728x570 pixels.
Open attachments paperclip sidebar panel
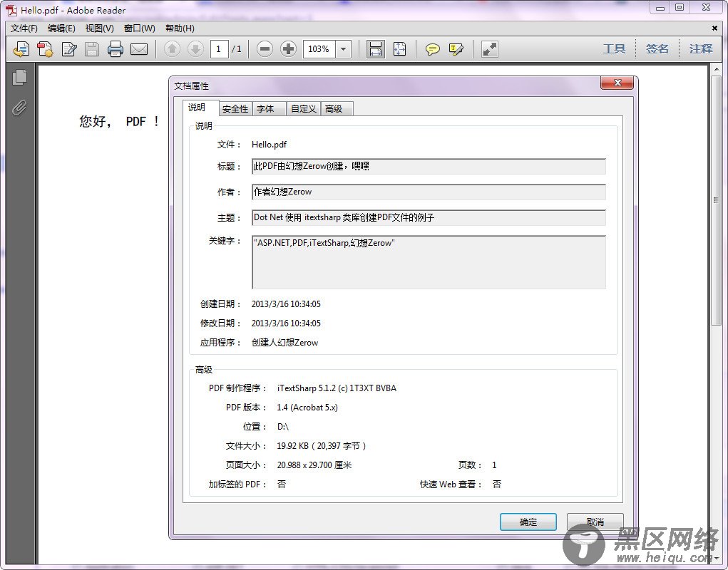(x=19, y=108)
